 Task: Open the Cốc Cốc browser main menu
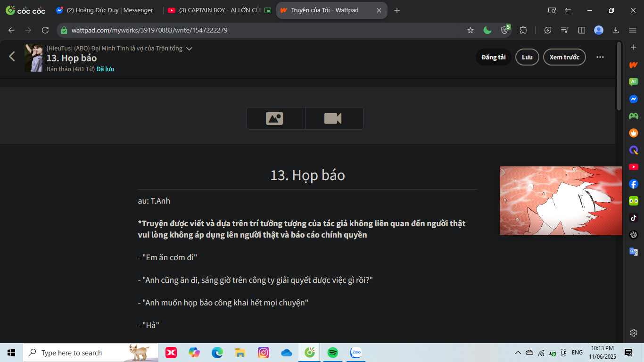click(x=633, y=30)
